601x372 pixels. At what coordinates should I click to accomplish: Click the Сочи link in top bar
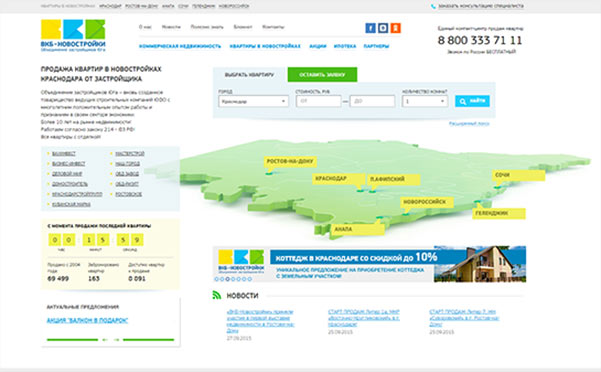[183, 7]
